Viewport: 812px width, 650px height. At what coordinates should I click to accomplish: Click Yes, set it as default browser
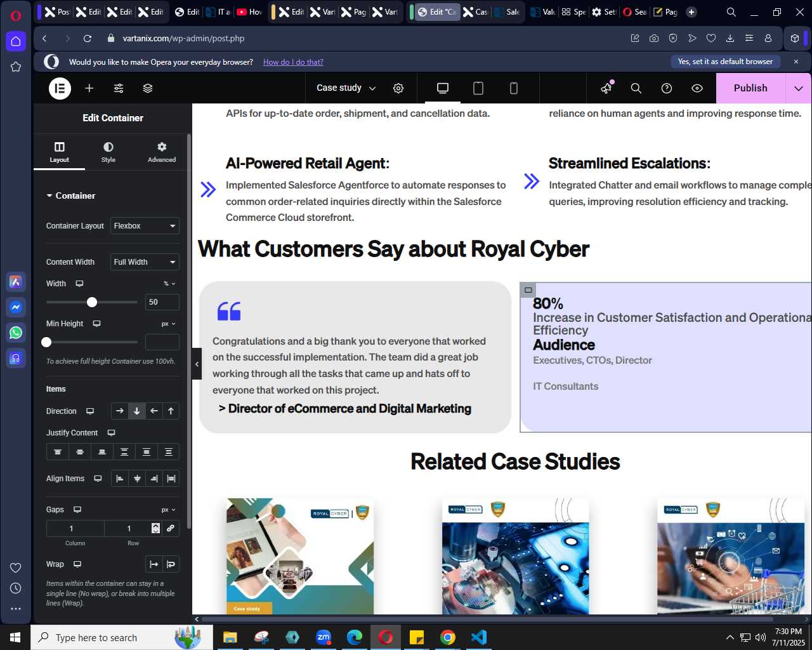[x=725, y=62]
